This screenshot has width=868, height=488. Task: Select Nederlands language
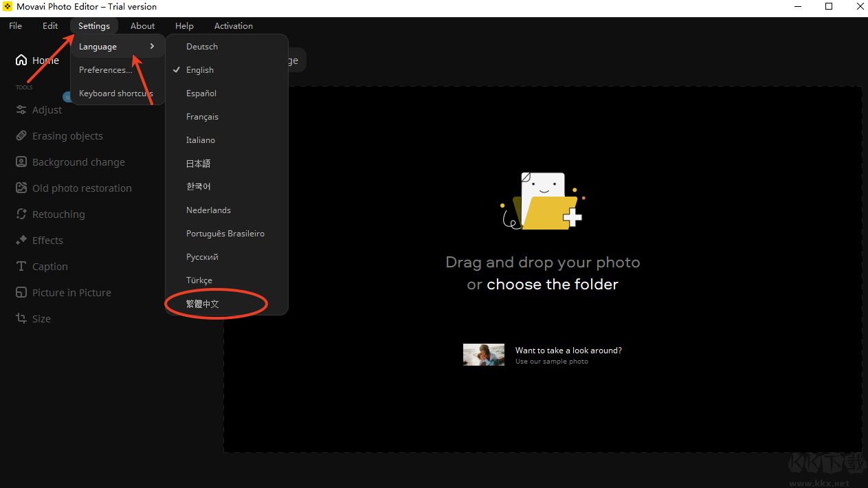click(x=227, y=210)
